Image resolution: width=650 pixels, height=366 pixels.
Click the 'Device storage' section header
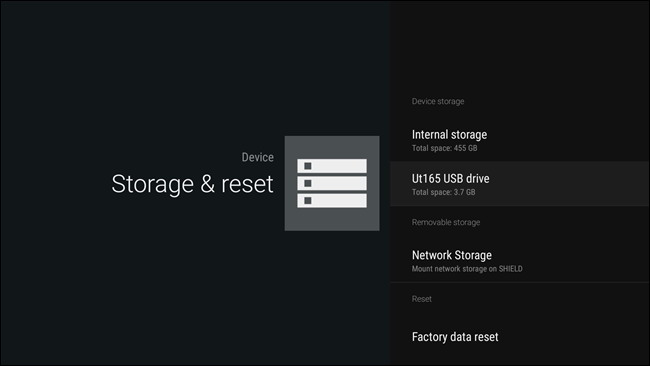pos(438,101)
